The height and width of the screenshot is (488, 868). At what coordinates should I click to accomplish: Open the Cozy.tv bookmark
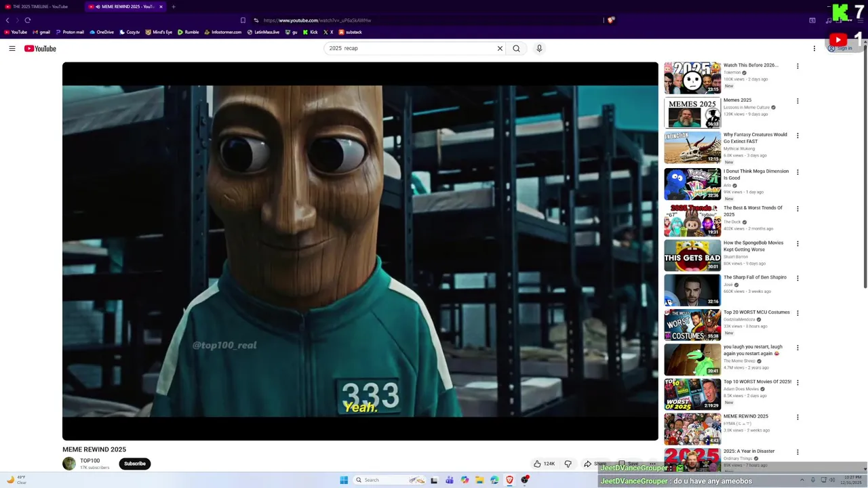click(x=130, y=32)
